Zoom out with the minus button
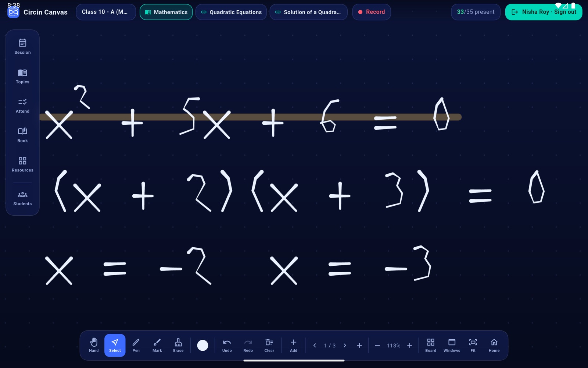The image size is (588, 368). [377, 346]
